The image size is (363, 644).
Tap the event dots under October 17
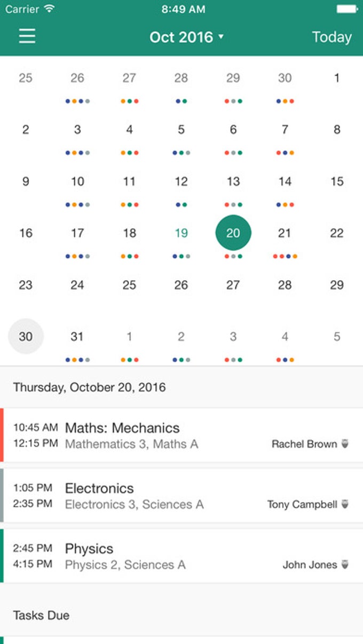click(77, 257)
